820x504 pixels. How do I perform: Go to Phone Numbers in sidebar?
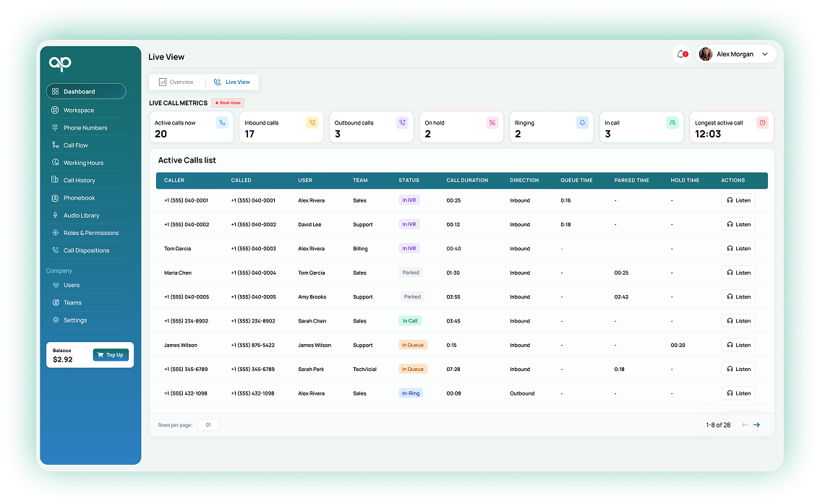click(x=85, y=128)
